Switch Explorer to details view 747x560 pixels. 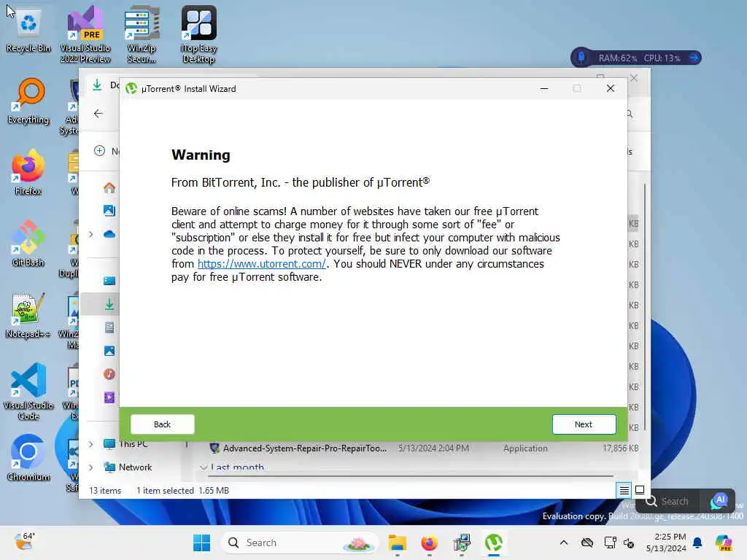624,490
